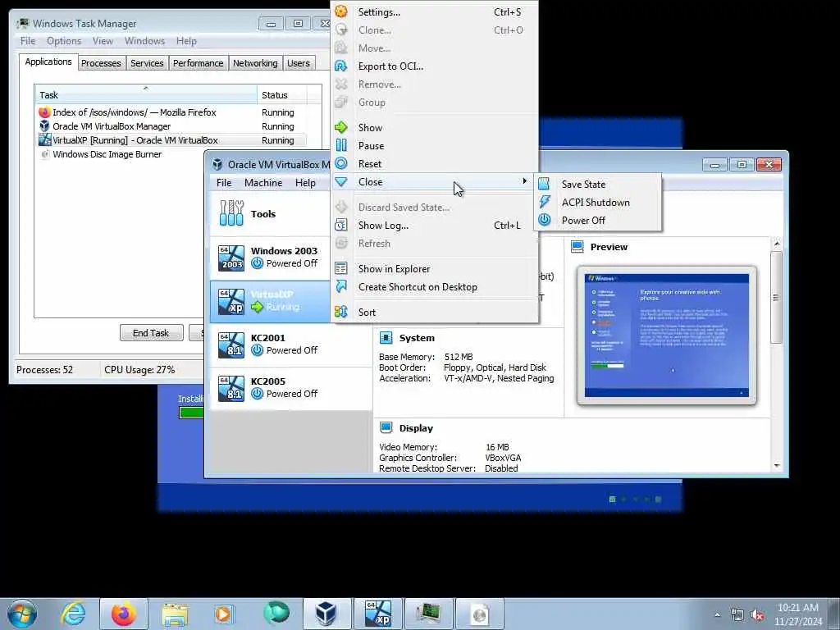This screenshot has height=630, width=840.
Task: Open Firefox from the taskbar
Action: click(x=123, y=614)
